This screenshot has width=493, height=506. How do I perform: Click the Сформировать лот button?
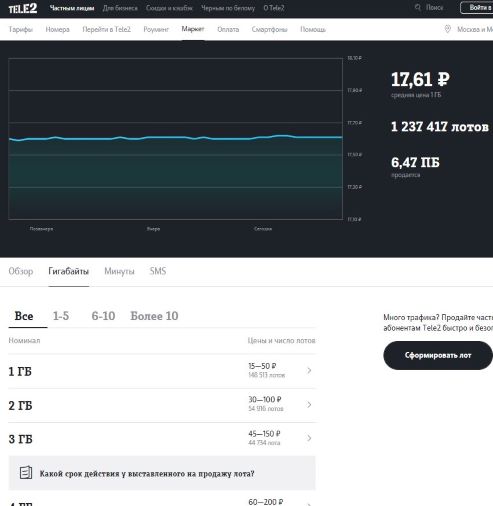pos(438,355)
